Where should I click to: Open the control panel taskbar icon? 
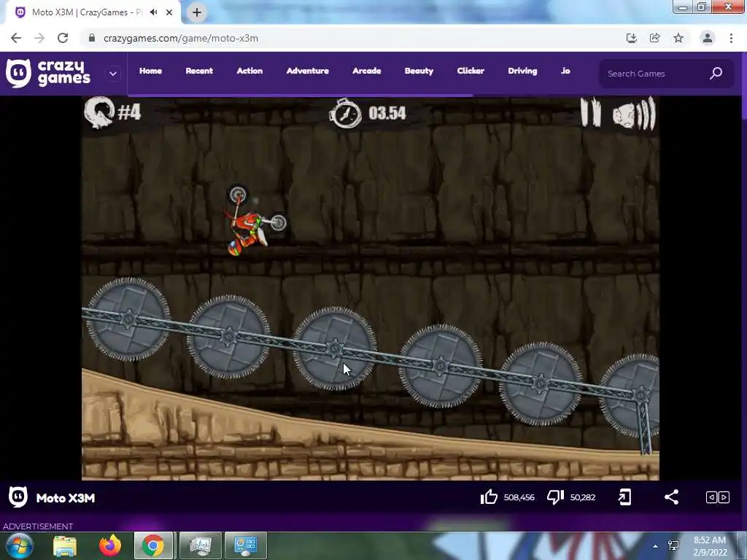click(245, 545)
